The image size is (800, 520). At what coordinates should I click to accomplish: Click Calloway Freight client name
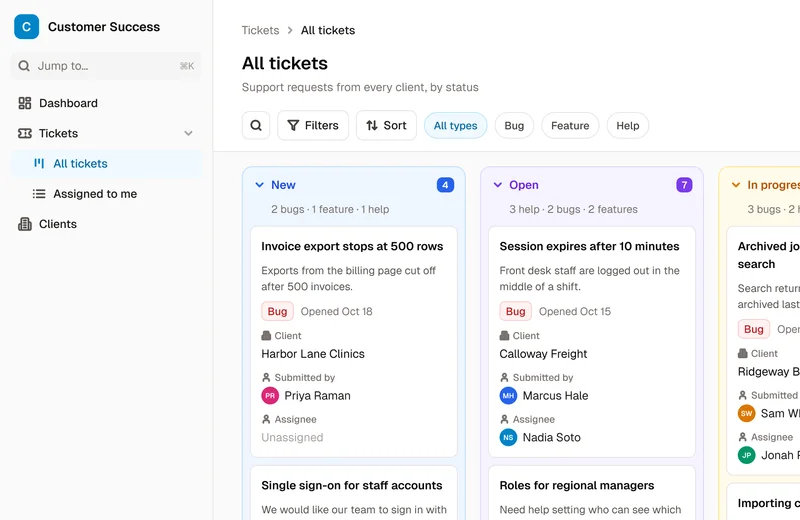coord(543,354)
